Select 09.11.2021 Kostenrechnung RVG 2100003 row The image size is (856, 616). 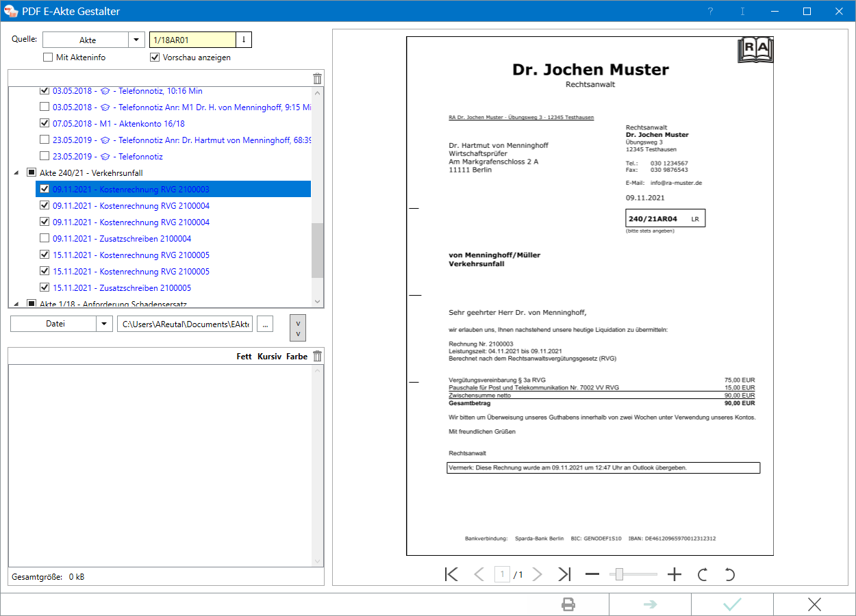(173, 190)
